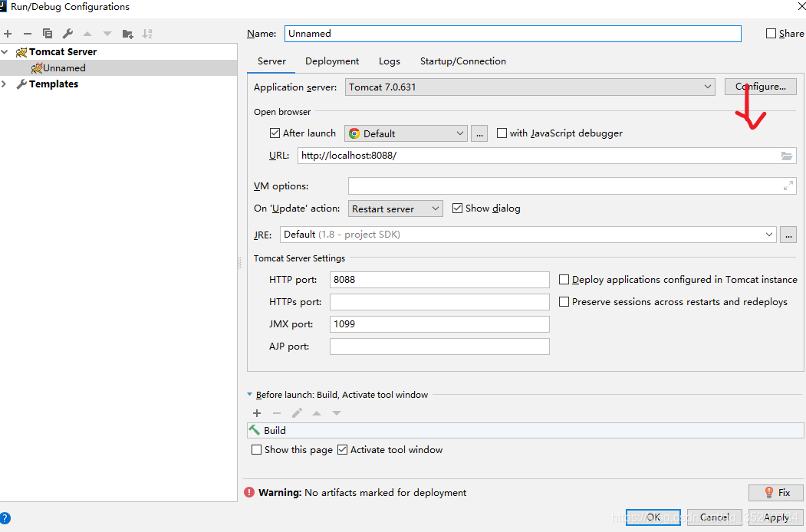Collapse the Tomcat Server tree node

[5, 52]
